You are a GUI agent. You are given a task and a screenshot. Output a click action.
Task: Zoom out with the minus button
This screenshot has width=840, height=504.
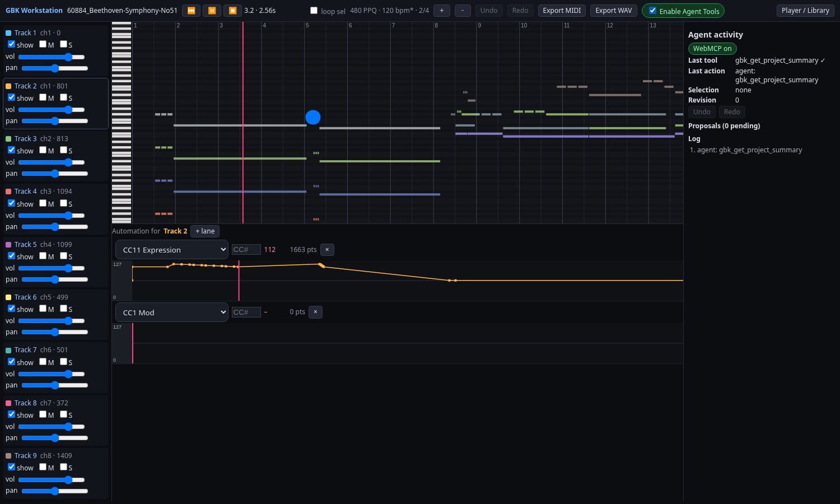(463, 11)
